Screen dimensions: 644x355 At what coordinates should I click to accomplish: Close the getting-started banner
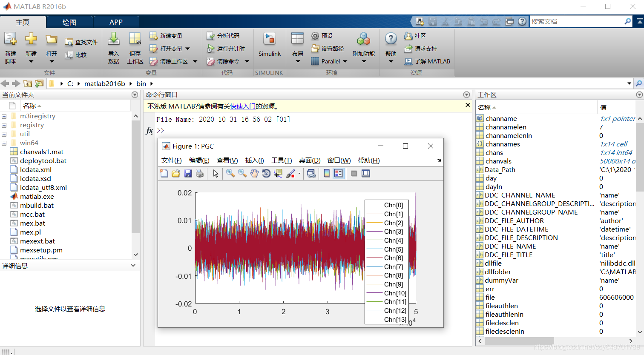[x=468, y=105]
